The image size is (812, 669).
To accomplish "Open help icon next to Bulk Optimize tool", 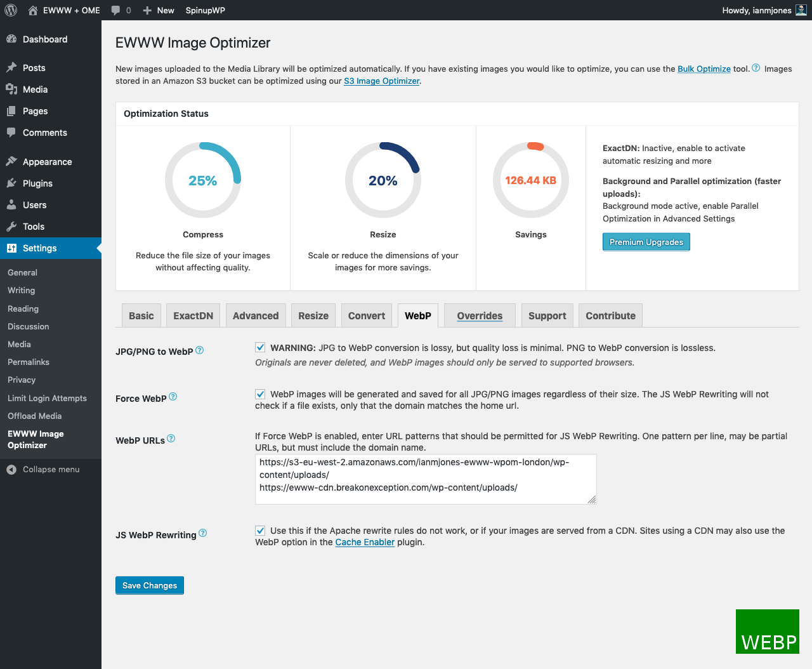I will point(756,68).
